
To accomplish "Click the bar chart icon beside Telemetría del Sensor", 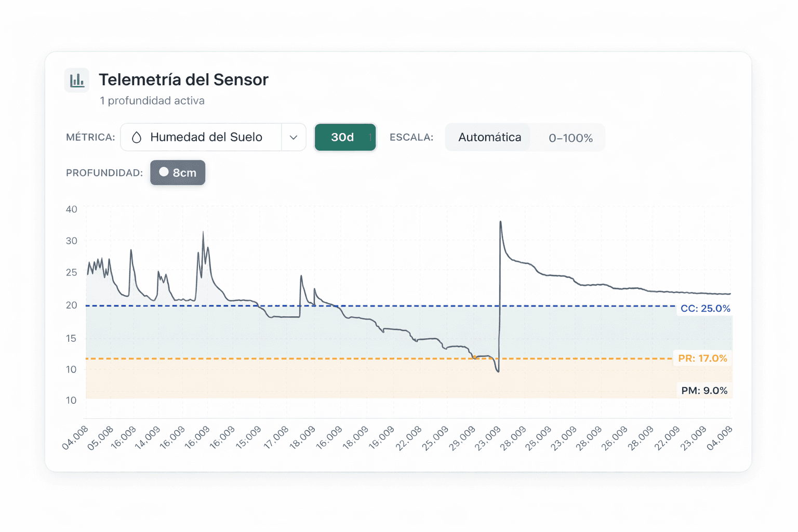I will click(76, 79).
